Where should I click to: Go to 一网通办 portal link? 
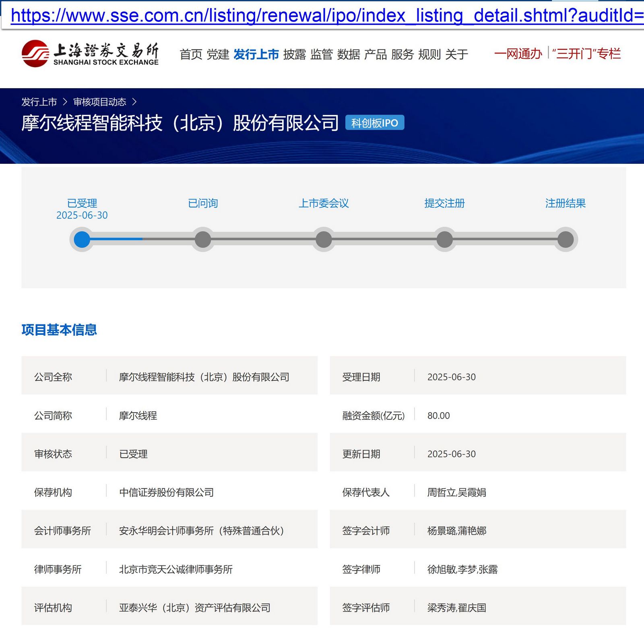[518, 54]
